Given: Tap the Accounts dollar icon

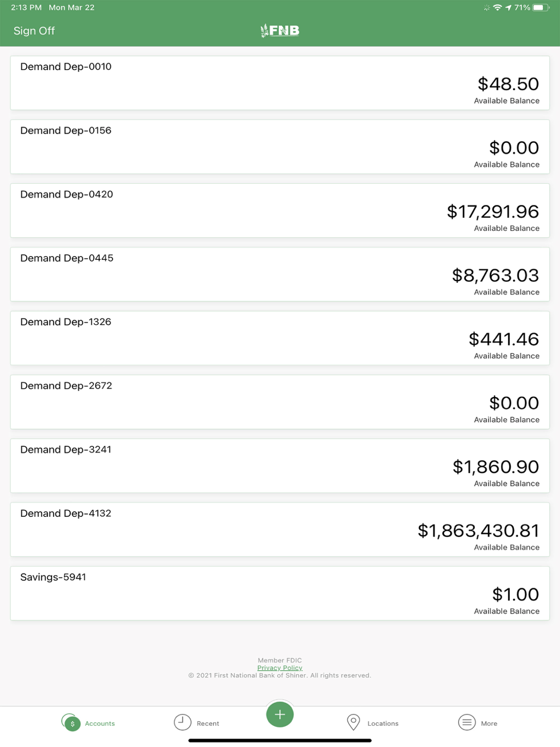Looking at the screenshot, I should tap(71, 723).
